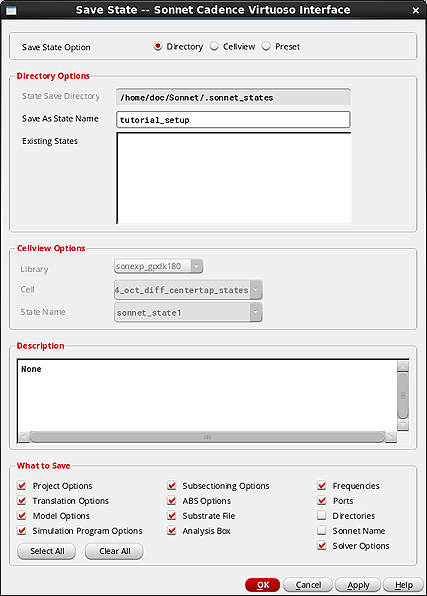The height and width of the screenshot is (596, 427).
Task: Toggle the Analysis Box checkbox
Action: [171, 531]
